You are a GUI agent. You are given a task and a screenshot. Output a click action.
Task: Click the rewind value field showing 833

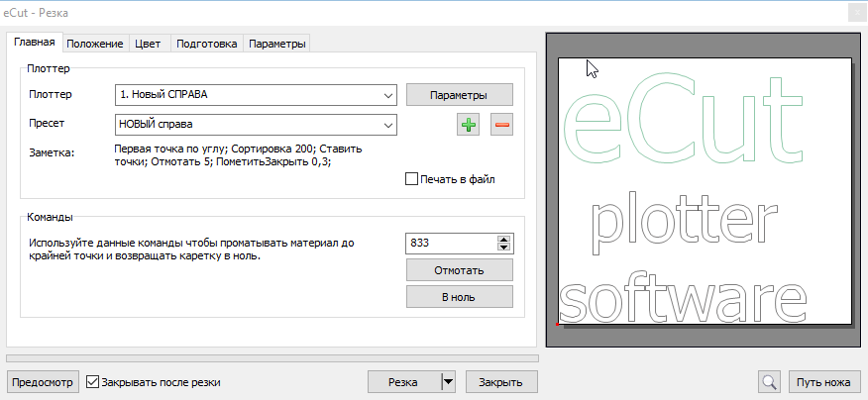pos(452,243)
